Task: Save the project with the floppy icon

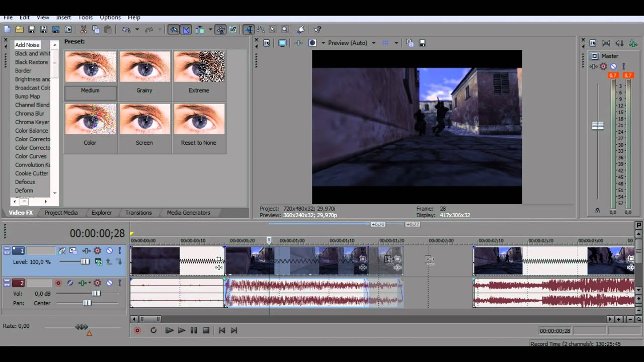Action: [x=32, y=30]
